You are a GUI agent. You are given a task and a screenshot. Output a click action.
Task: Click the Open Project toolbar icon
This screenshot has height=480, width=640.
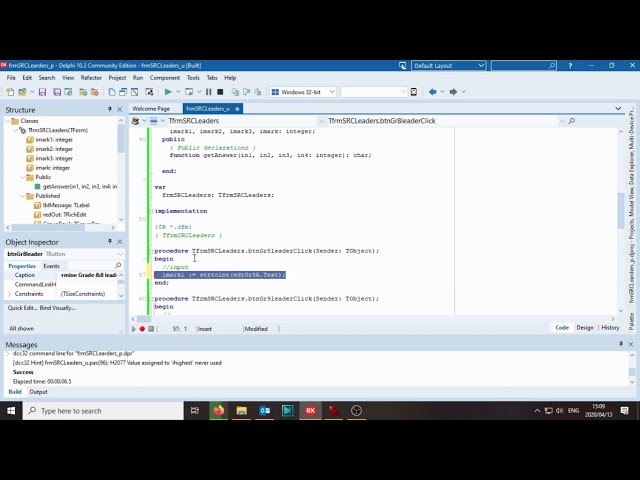[68, 92]
